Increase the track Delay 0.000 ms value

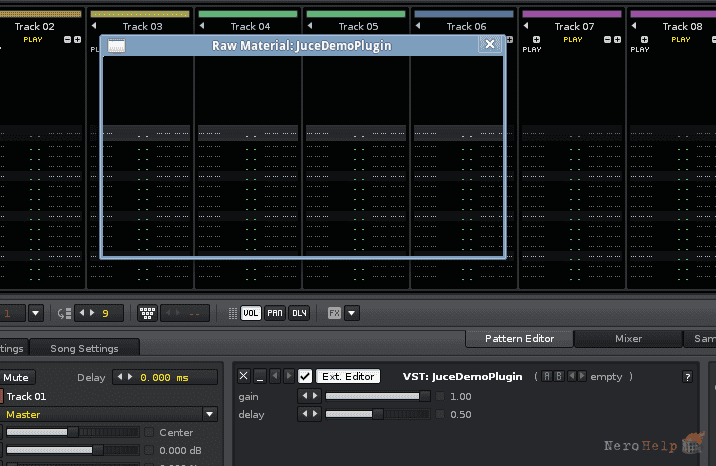pos(130,377)
